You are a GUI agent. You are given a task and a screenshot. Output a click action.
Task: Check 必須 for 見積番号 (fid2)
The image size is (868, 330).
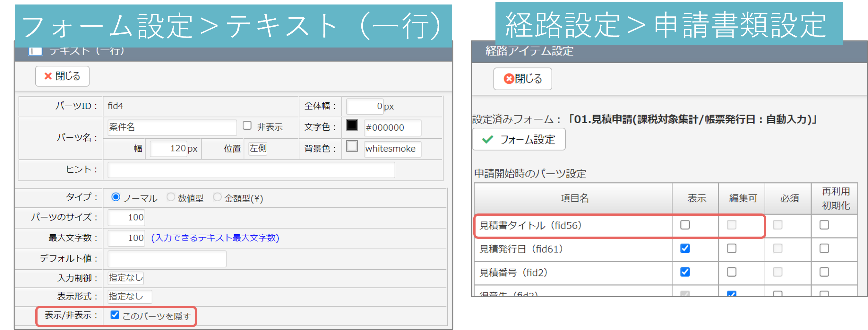778,272
